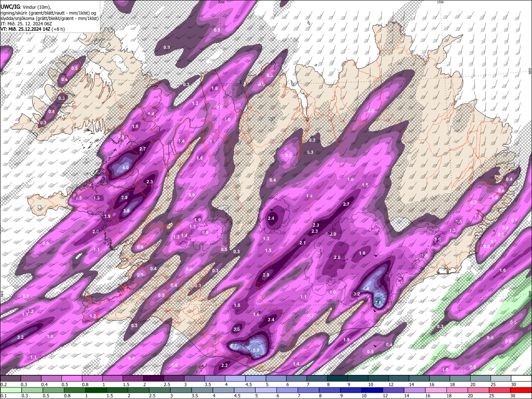Viewport: 532px width, 399px height.
Task: Click the dark blue lower swatch between 10 and 12
Action: click(372, 390)
